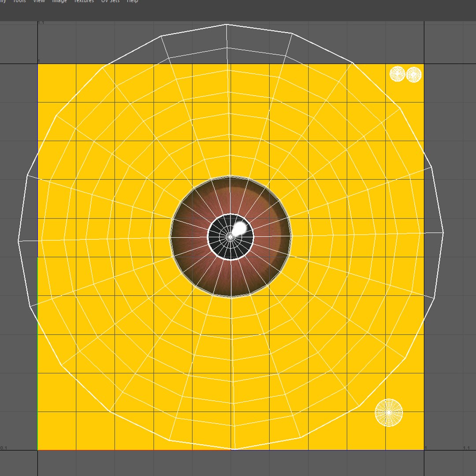Screen dimensions: 476x476
Task: Select the center vertex of the pupil
Action: coord(230,237)
